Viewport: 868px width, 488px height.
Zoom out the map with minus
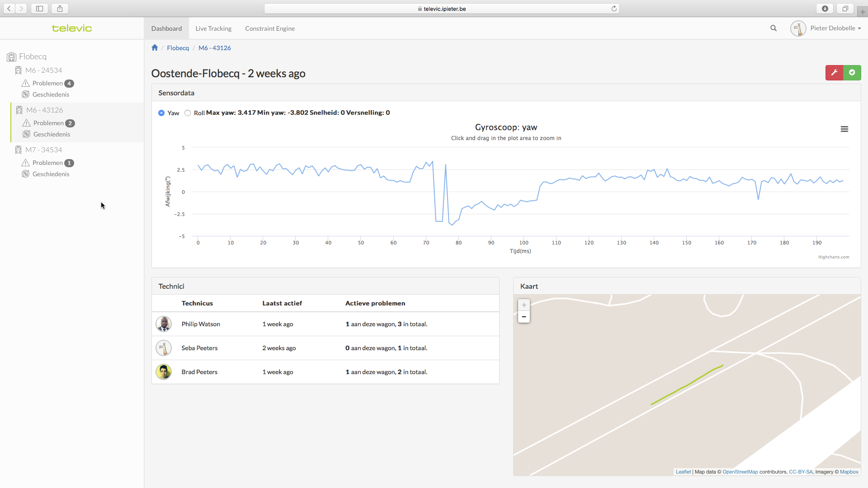click(524, 317)
